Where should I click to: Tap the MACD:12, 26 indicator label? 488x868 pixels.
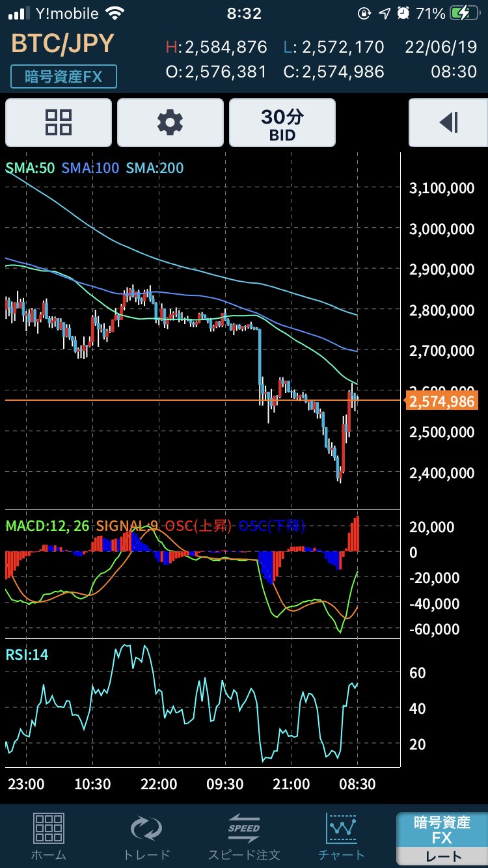(47, 526)
